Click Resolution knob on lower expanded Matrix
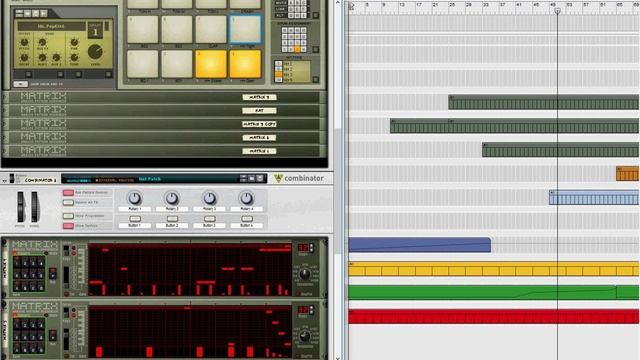Viewport: 640px width, 360px height. (304, 336)
